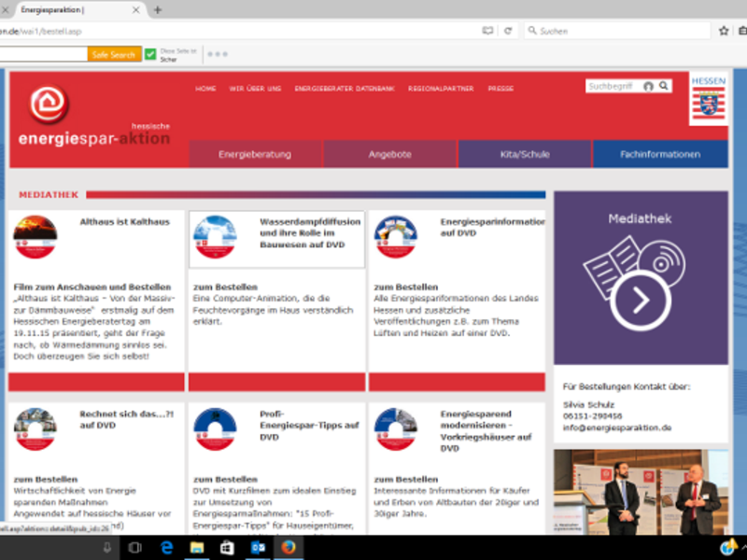The width and height of the screenshot is (747, 560).
Task: Click the MEDIATHEK section heading
Action: click(49, 195)
